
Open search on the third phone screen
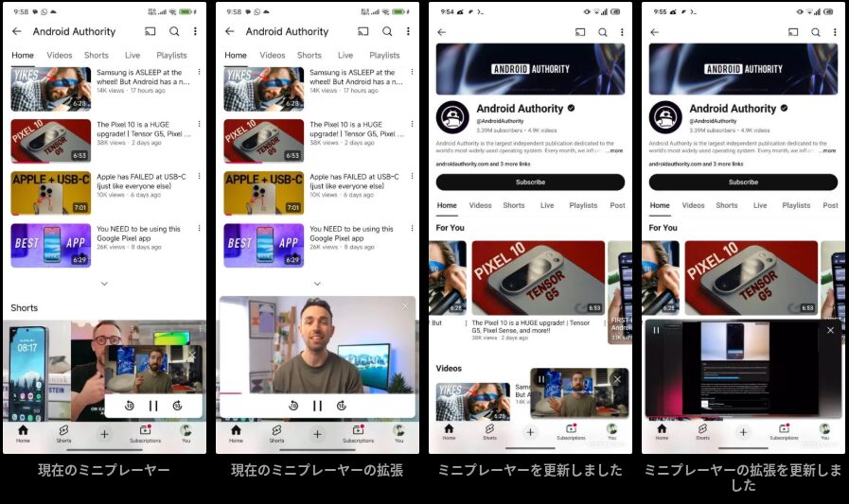603,32
